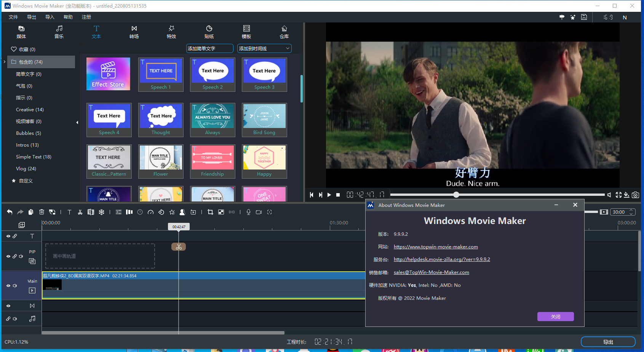Click the Undo icon

pyautogui.click(x=10, y=212)
